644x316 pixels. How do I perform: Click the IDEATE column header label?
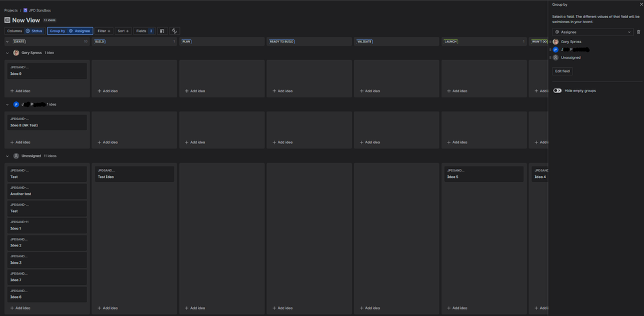tap(19, 41)
